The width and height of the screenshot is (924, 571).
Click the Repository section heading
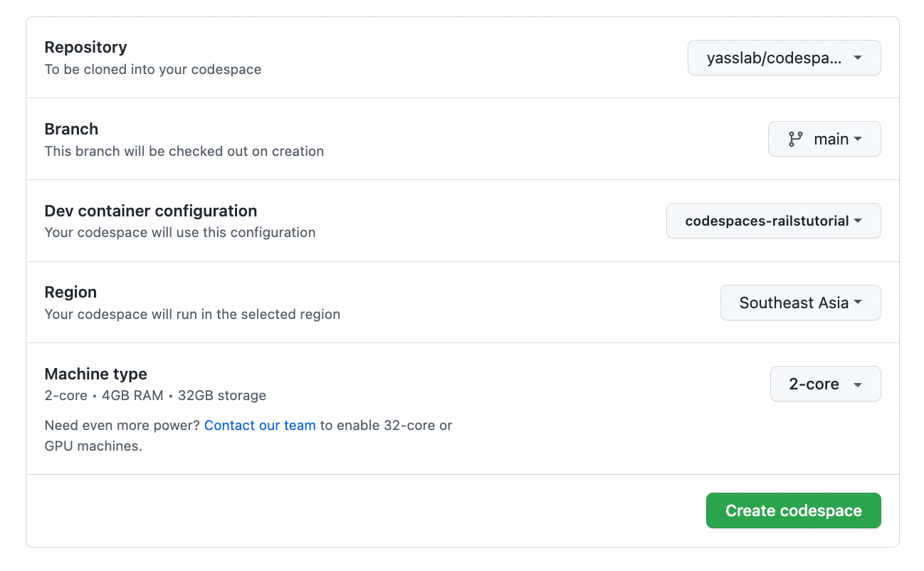(85, 47)
